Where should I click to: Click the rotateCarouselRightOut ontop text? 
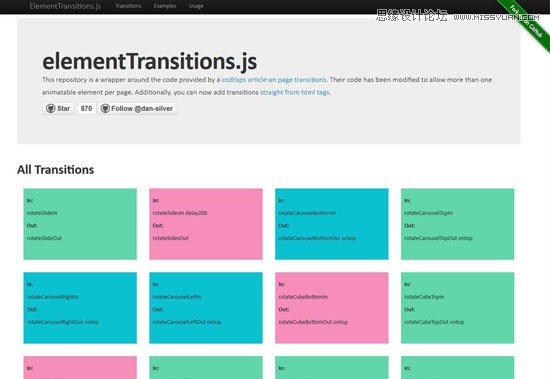point(63,322)
